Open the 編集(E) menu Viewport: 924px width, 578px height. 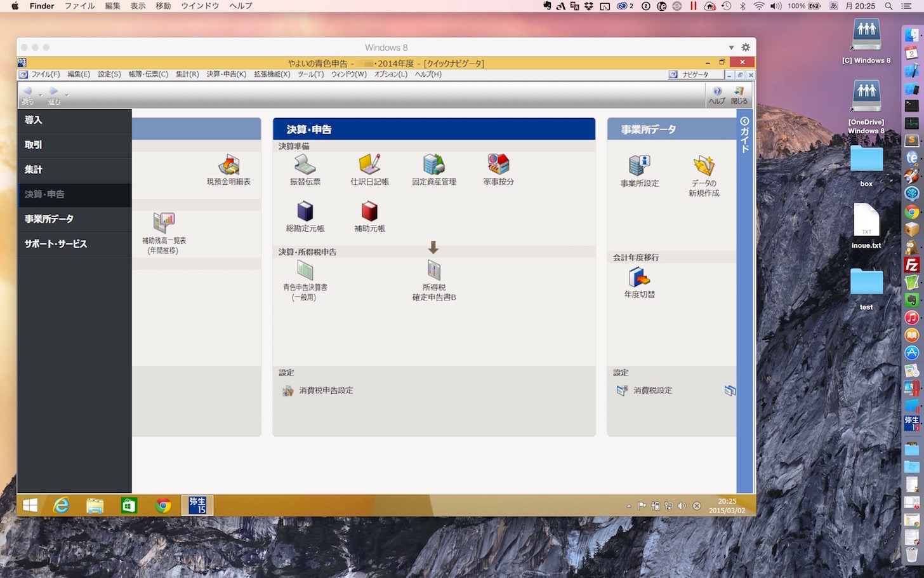pos(79,74)
